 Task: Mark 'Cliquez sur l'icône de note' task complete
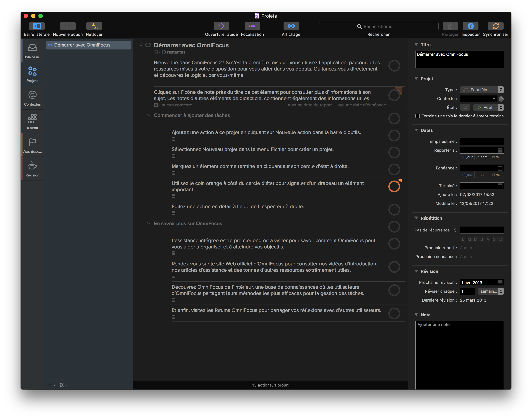(x=394, y=95)
